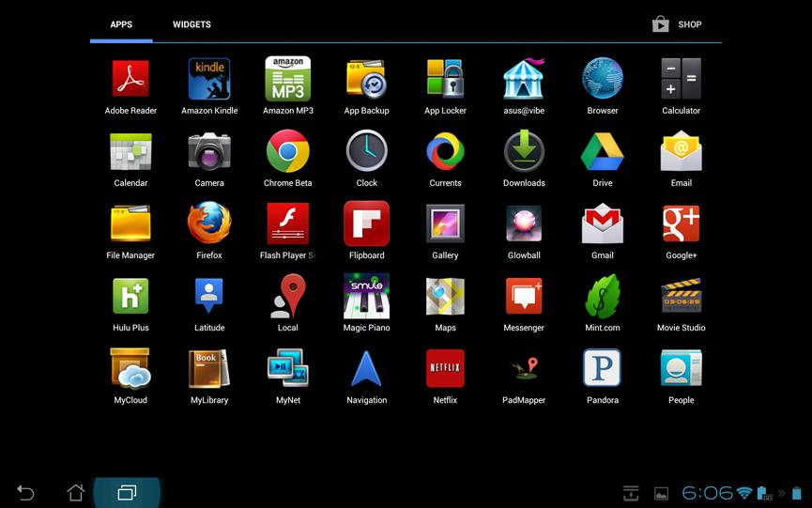Image resolution: width=812 pixels, height=508 pixels.
Task: Open Flash Player Settings
Action: point(288,223)
